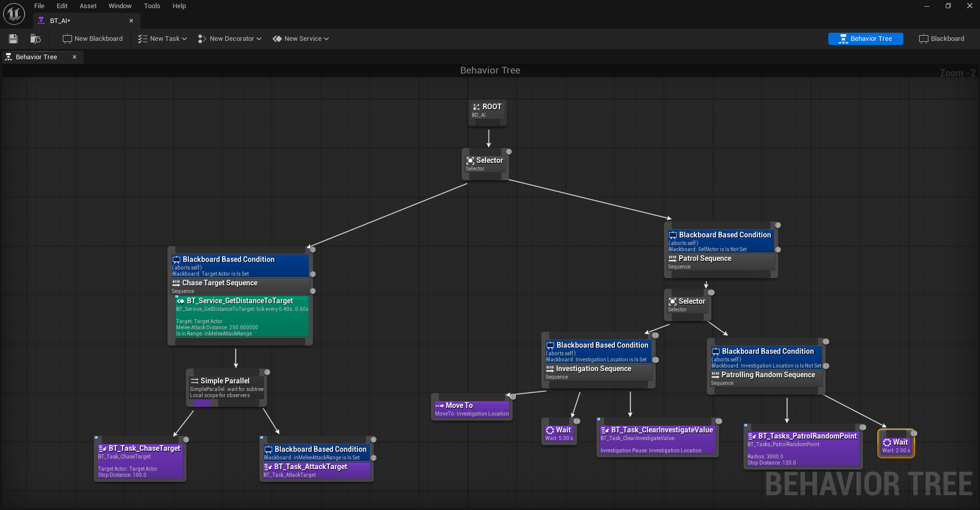
Task: Select the Chase Target Sequence node
Action: pyautogui.click(x=240, y=286)
